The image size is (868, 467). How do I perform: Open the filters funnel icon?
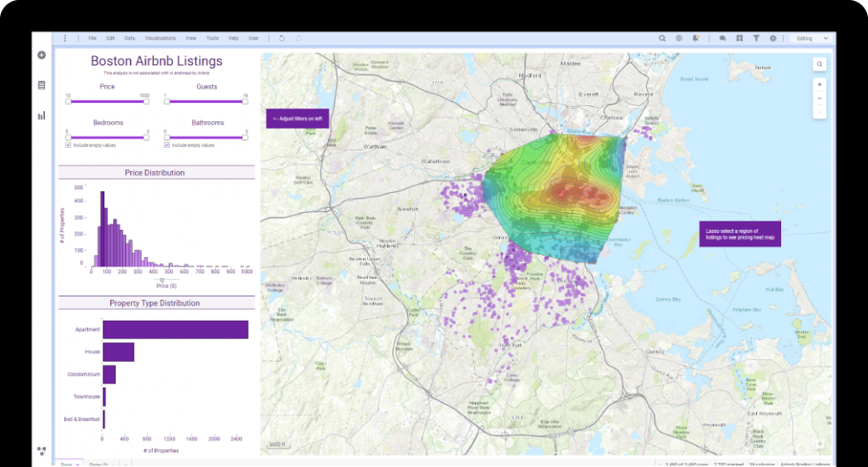click(x=755, y=38)
